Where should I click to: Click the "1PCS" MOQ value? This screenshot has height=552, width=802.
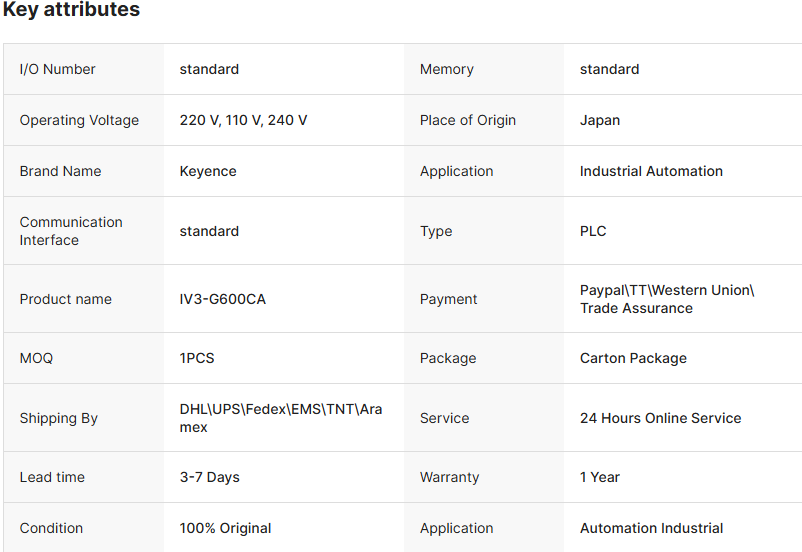pyautogui.click(x=197, y=358)
